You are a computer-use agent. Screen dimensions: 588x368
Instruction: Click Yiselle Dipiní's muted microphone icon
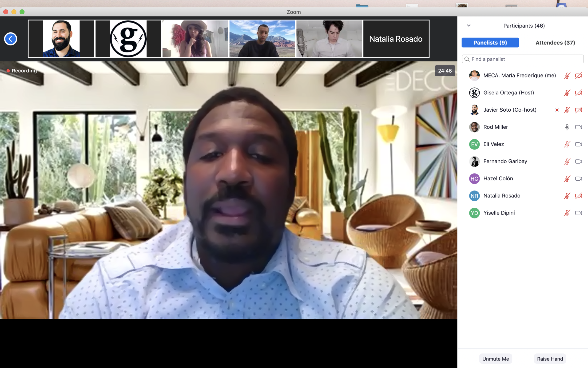click(x=567, y=213)
